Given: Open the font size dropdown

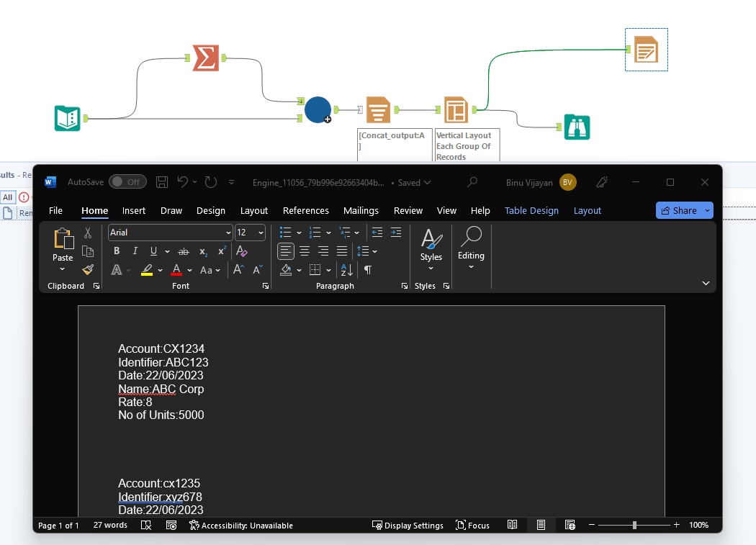Looking at the screenshot, I should pos(259,233).
